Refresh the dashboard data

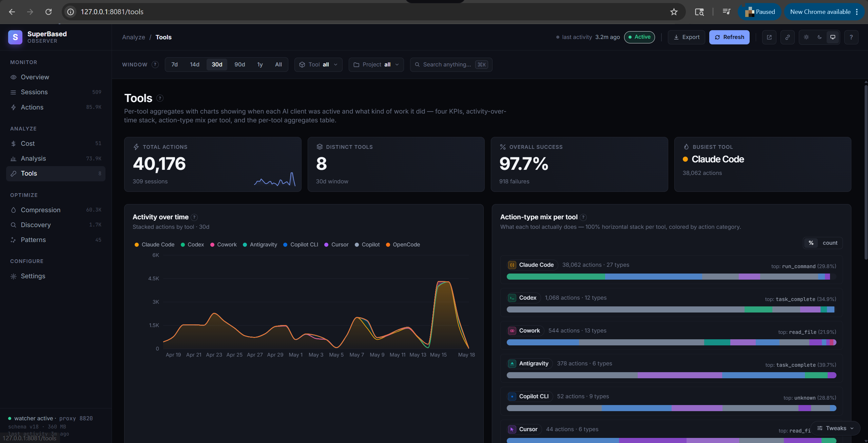[x=729, y=37]
